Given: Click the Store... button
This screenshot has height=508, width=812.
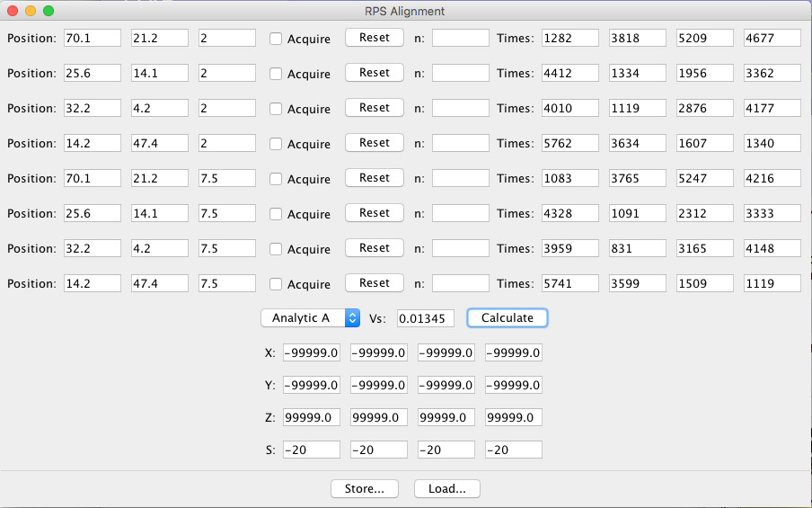Looking at the screenshot, I should (365, 489).
